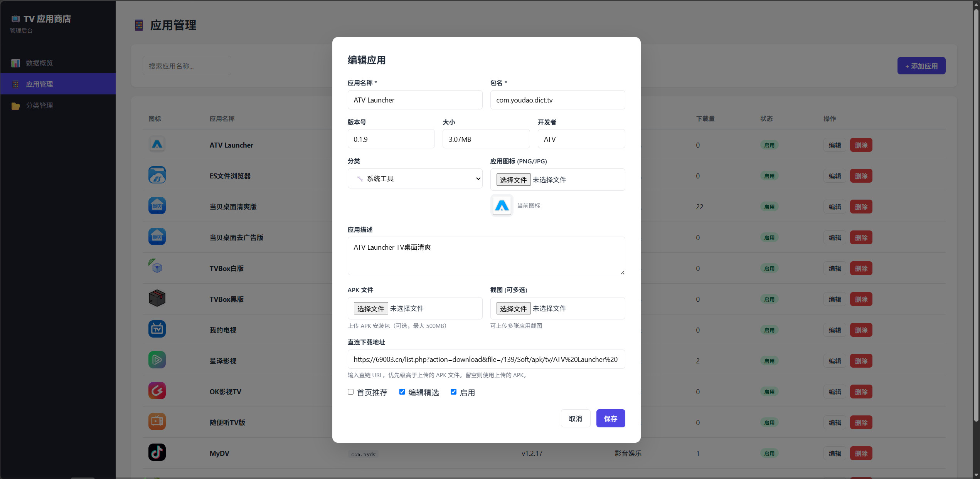Click the TV 应用商店 logo icon

(15, 18)
